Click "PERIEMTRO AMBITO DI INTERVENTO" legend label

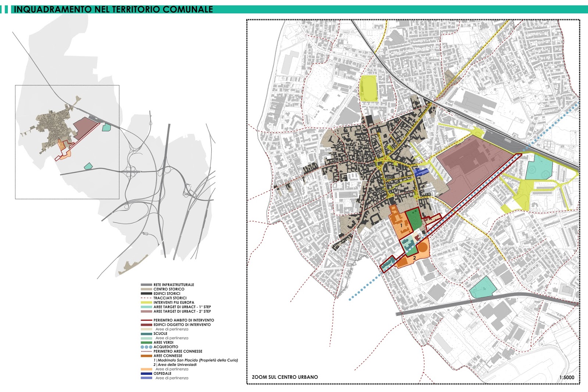[184, 320]
